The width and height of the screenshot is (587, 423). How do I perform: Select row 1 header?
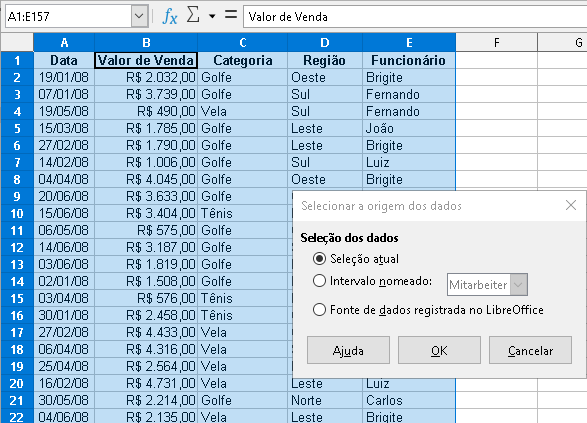pos(17,60)
